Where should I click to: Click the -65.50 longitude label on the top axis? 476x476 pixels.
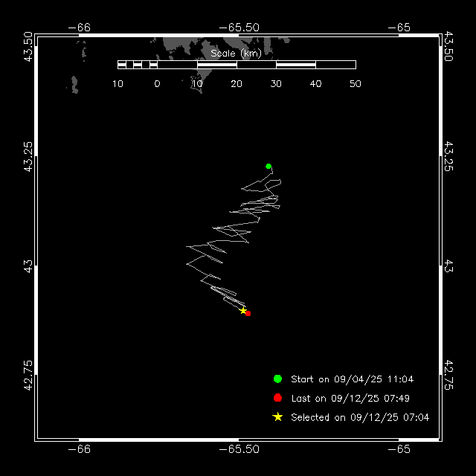238,28
